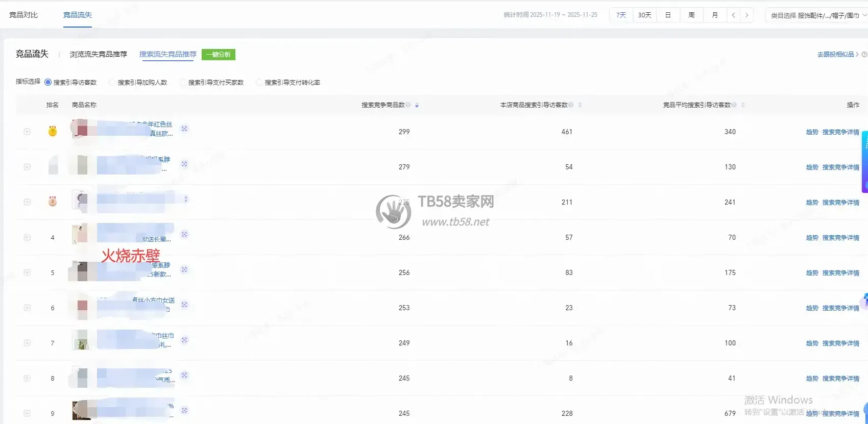Show info tooltip for 搜索竞争商品数

pos(408,105)
